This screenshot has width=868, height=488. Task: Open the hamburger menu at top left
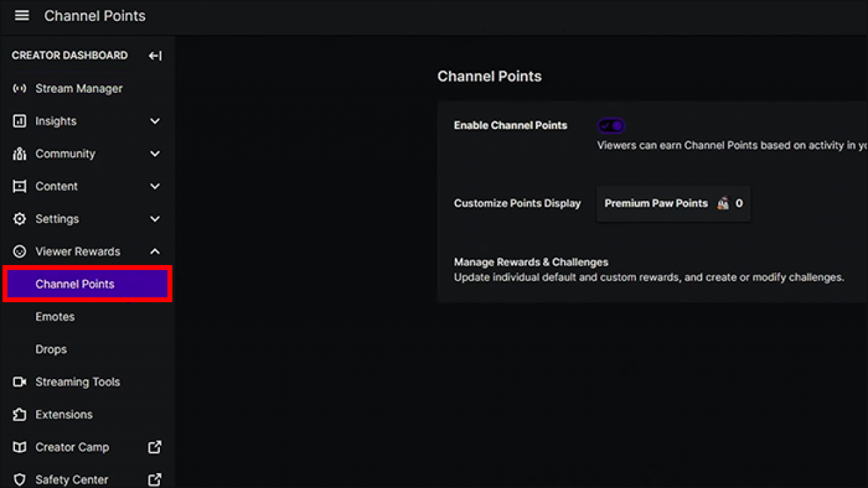point(22,16)
